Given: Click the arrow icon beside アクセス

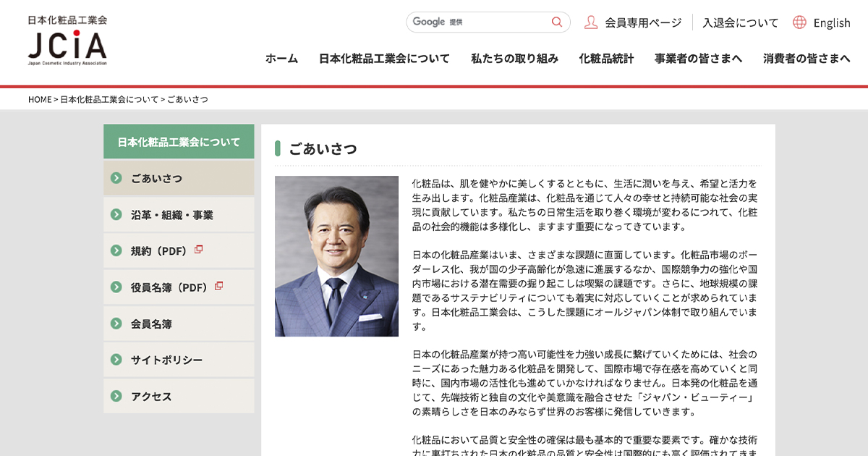Looking at the screenshot, I should click(x=116, y=396).
